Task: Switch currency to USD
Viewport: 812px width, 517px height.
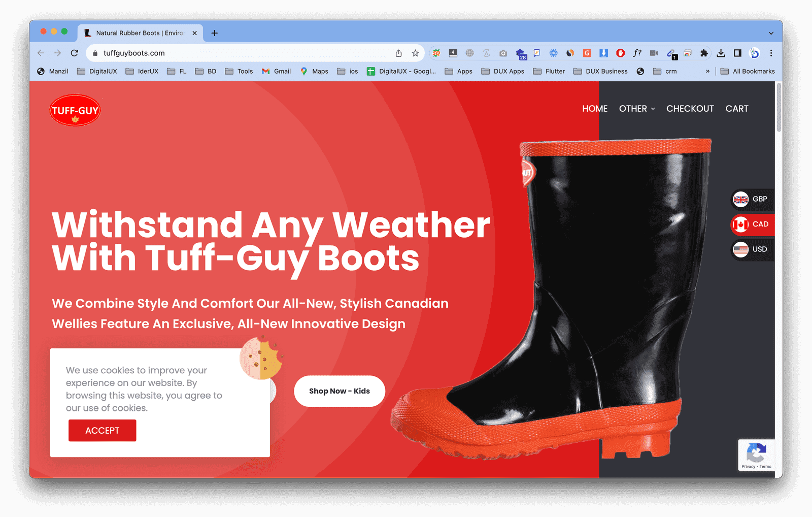Action: (x=753, y=249)
